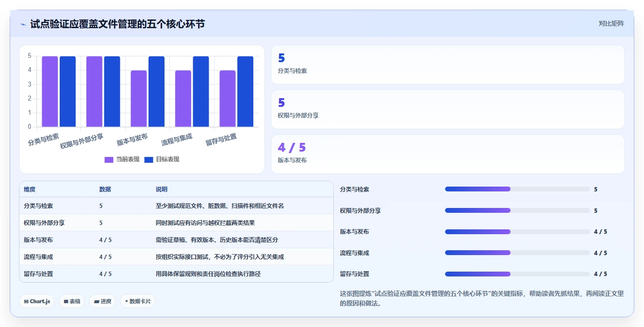Click the 分类与检索 progress bar
The height and width of the screenshot is (327, 644).
(517, 189)
